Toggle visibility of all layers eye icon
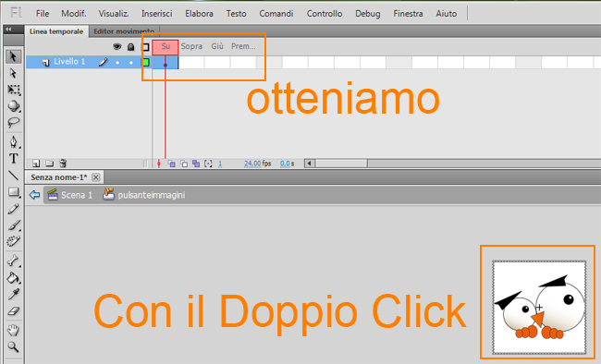The image size is (601, 364). (x=117, y=47)
